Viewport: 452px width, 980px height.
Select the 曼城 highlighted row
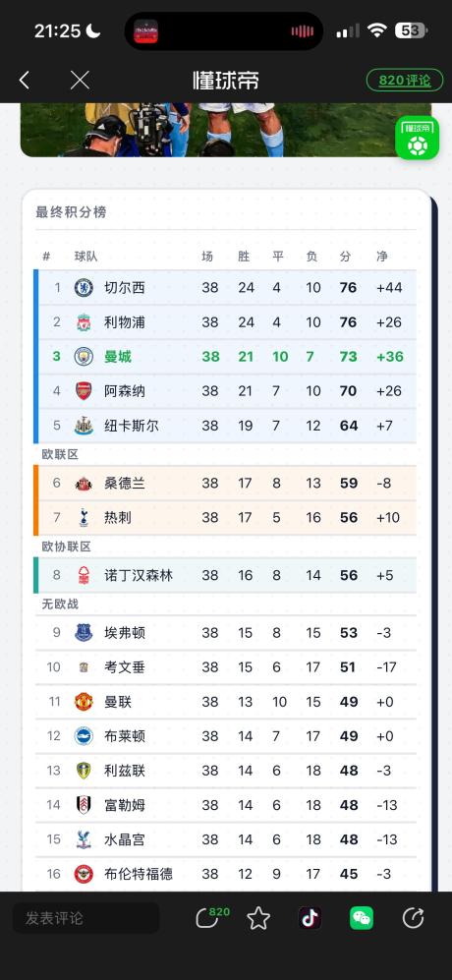click(x=227, y=356)
